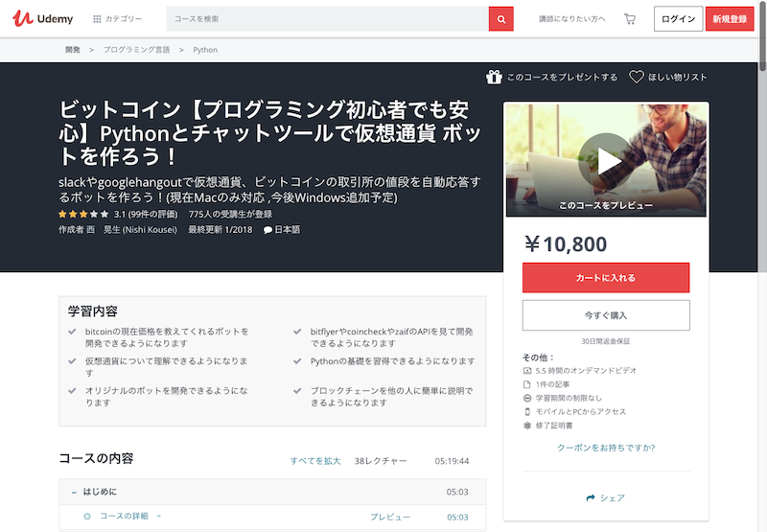Click the play icon beside コースの詳細
The image size is (767, 532).
tap(87, 517)
